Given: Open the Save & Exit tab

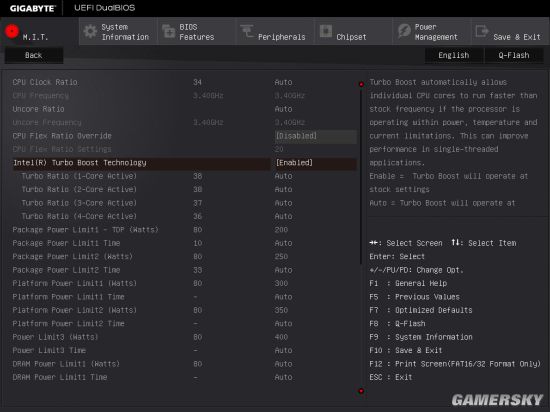Looking at the screenshot, I should click(510, 32).
